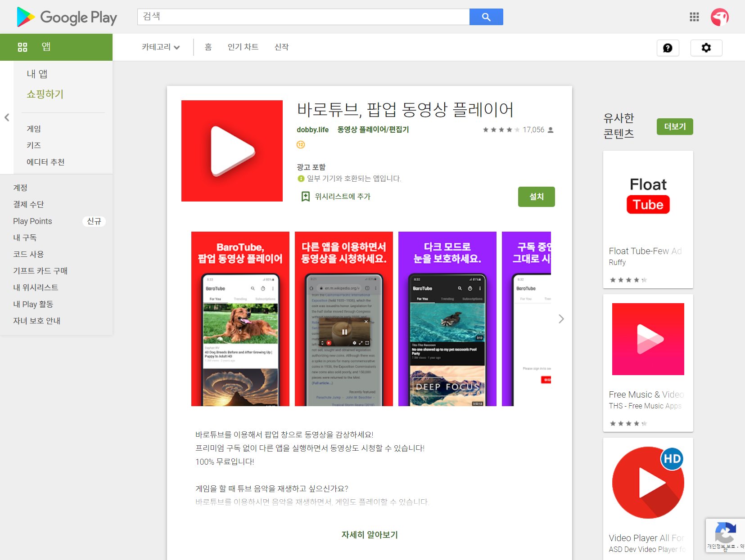The height and width of the screenshot is (560, 745).
Task: Click the search input field
Action: [x=303, y=17]
